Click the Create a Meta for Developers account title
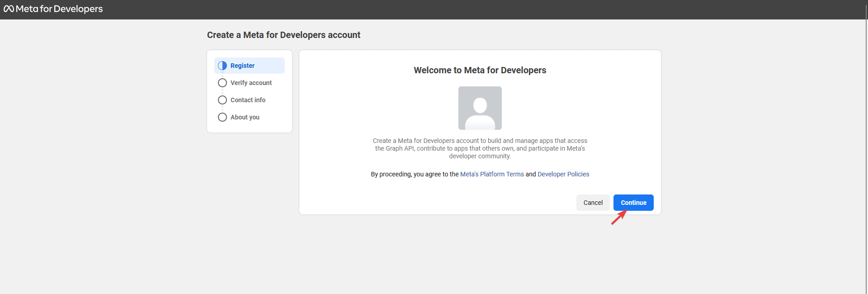This screenshot has width=868, height=294. pos(283,35)
